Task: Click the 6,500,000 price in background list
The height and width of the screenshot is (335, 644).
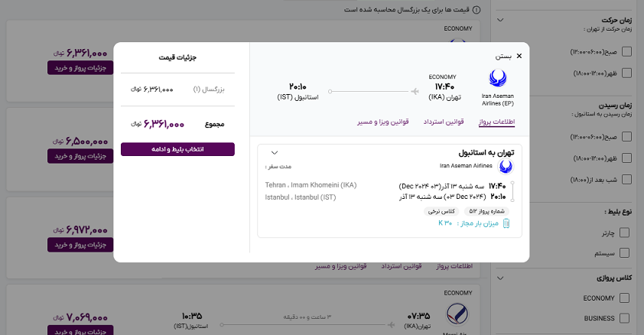Action: click(x=80, y=141)
